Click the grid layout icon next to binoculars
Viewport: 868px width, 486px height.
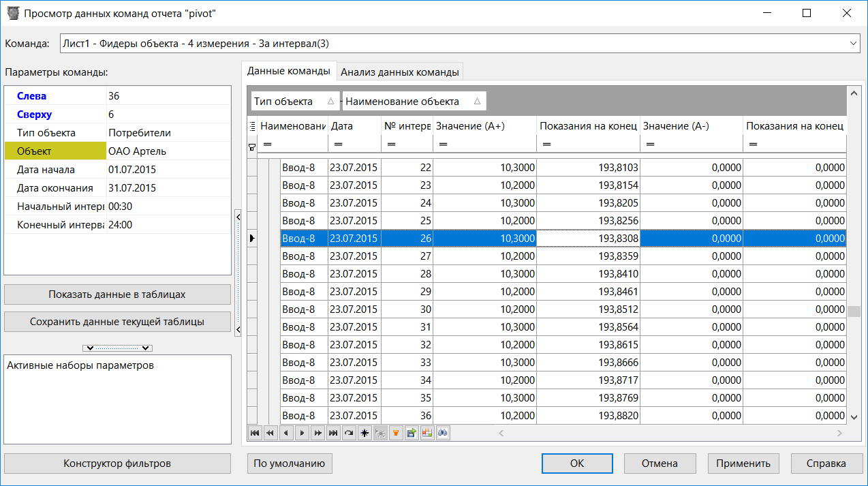point(427,433)
